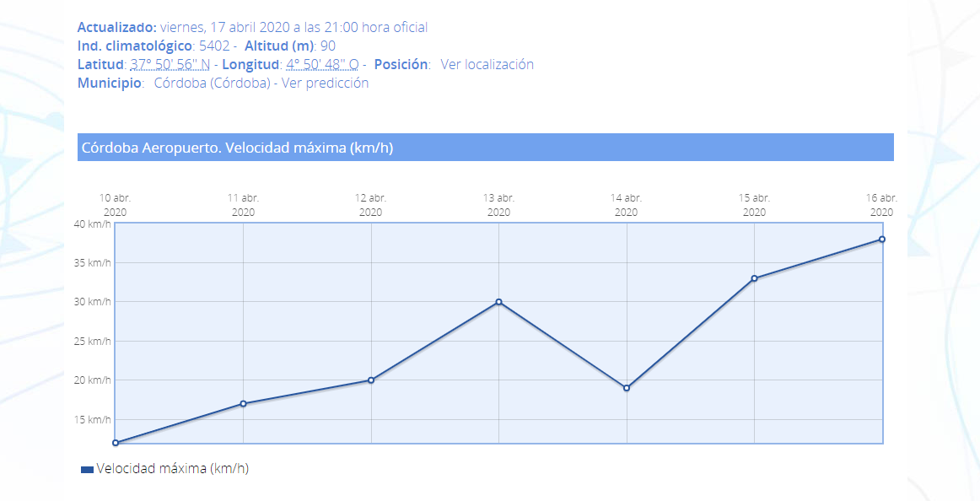Click the Córdoba Aeropuerto. Velocidad máxima header
980x501 pixels.
coord(486,148)
